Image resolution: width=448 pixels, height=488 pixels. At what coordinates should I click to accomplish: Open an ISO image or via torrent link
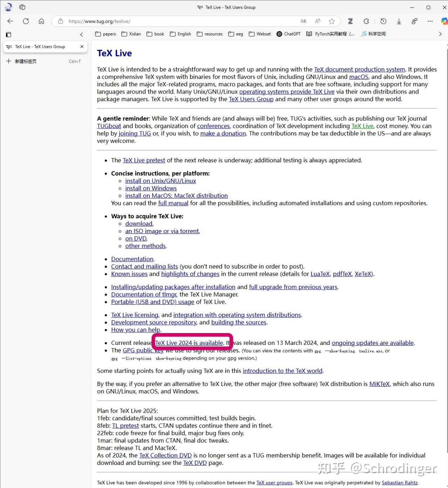162,231
